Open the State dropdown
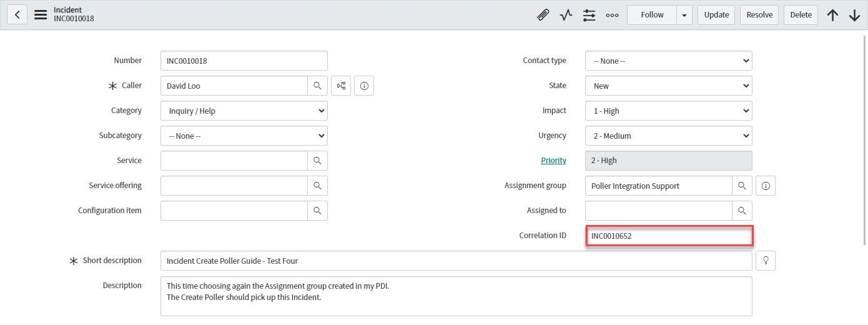 tap(668, 86)
